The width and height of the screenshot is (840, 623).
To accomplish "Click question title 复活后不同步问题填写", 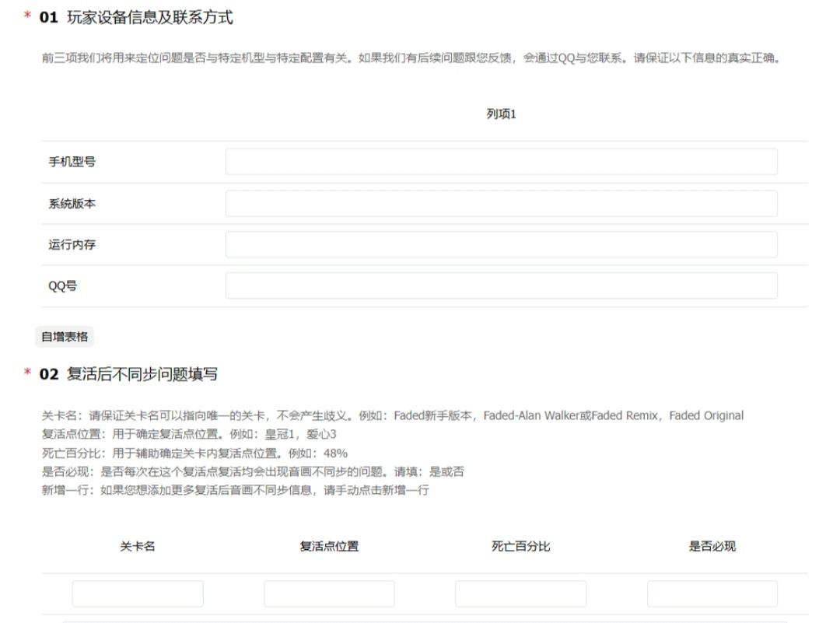I will pos(142,374).
